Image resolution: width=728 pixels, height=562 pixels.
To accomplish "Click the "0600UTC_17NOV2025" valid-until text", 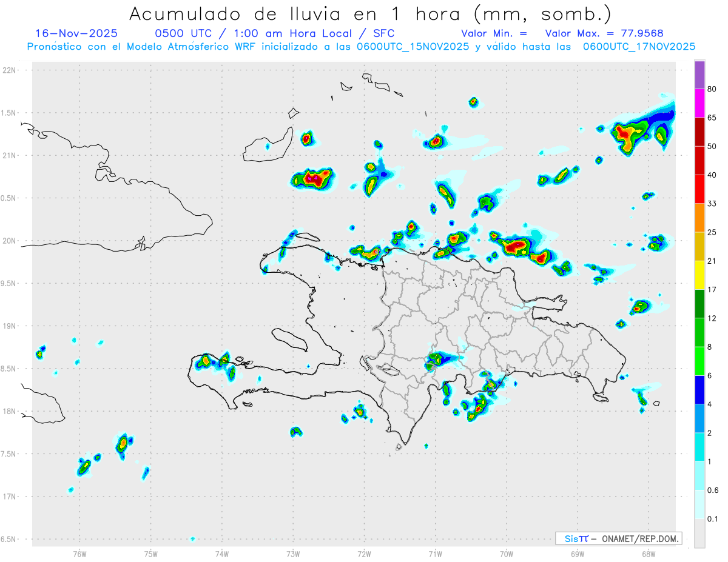I will click(x=639, y=47).
